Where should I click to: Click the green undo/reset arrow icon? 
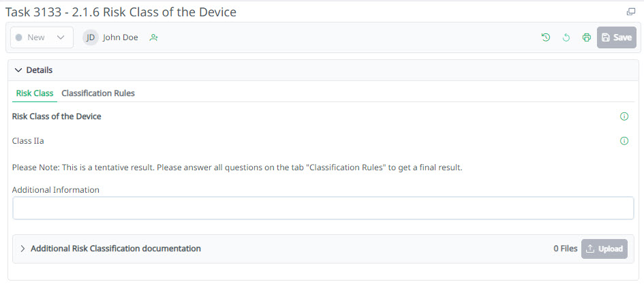click(566, 37)
